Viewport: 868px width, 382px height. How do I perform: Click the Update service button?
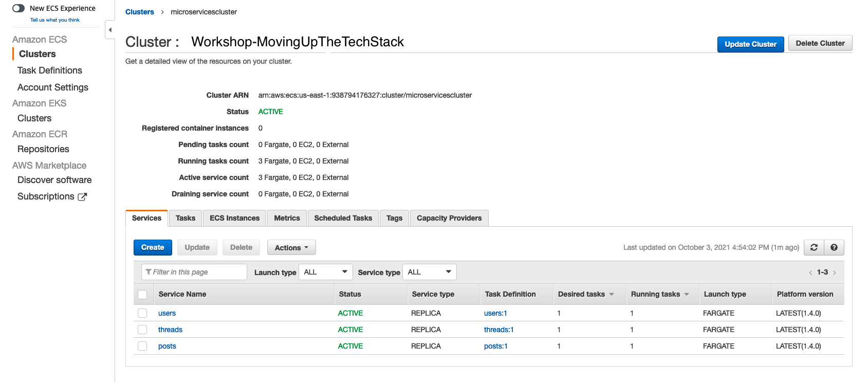click(x=197, y=247)
